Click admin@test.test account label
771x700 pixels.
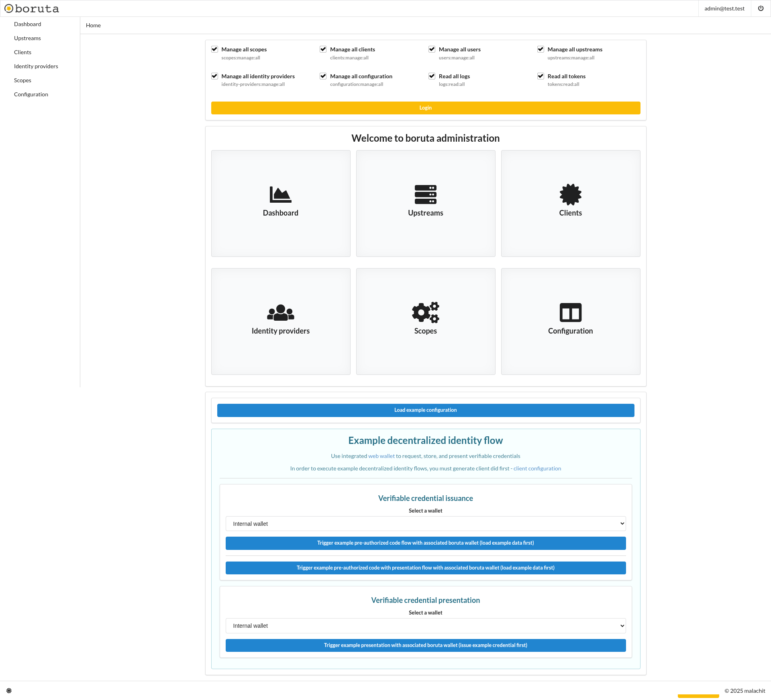(724, 8)
